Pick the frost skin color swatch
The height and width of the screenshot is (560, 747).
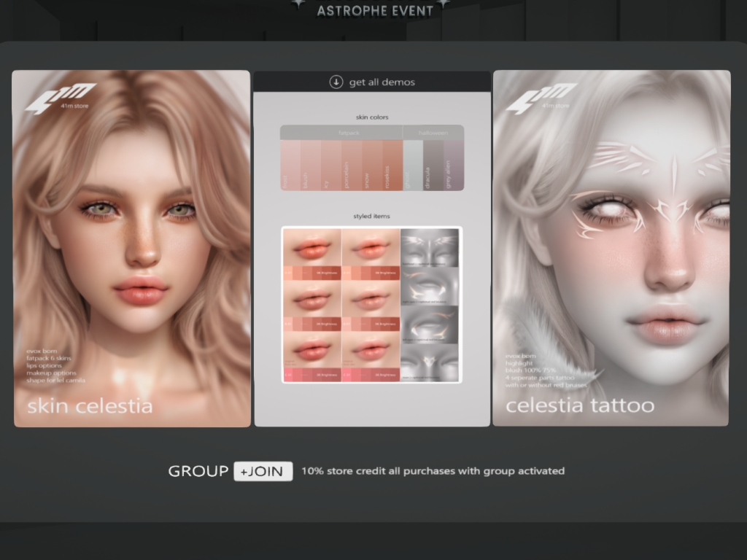coord(290,166)
